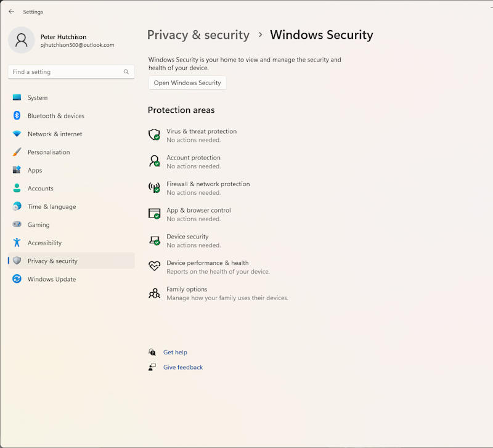Click the back arrow in title bar
Viewport: 493px width, 448px height.
pos(11,12)
